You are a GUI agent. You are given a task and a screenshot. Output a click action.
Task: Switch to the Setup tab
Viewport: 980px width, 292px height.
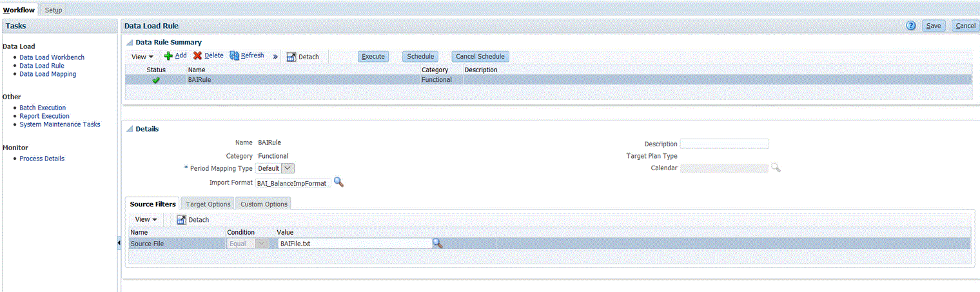tap(54, 10)
